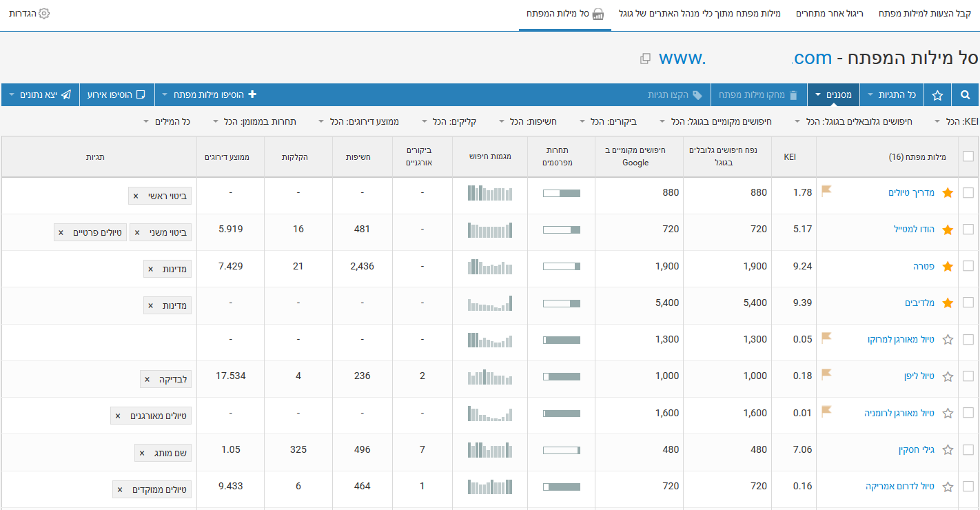The height and width of the screenshot is (510, 980).
Task: Click flag icon beside טיול מאורגן לרומניה
Action: (826, 411)
